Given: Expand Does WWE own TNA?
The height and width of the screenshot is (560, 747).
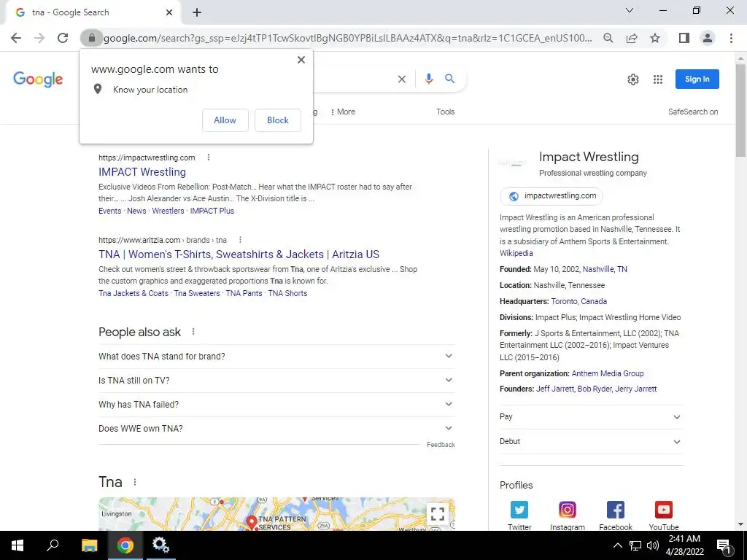Looking at the screenshot, I should point(276,429).
